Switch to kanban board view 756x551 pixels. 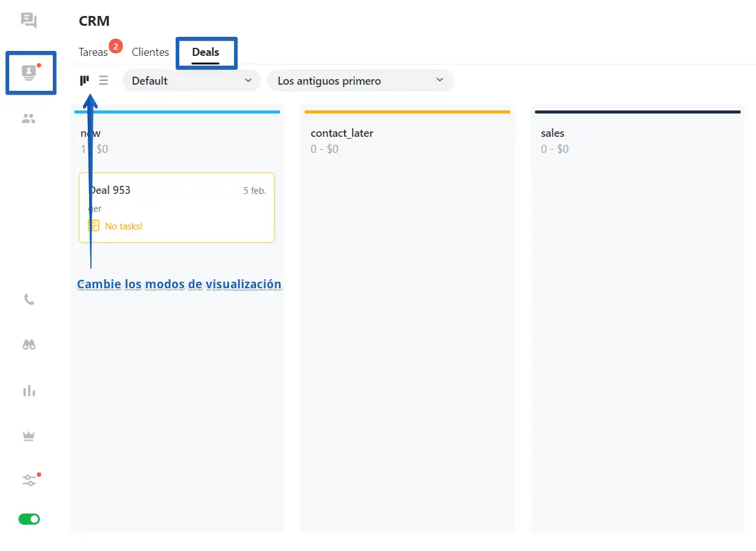coord(85,80)
